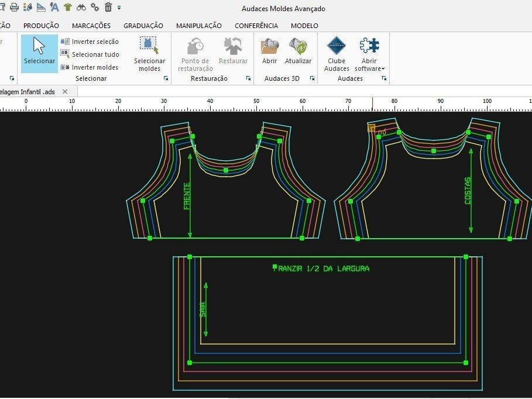Expand the Selecionar group dialog launcher
The height and width of the screenshot is (399, 532).
point(166,78)
